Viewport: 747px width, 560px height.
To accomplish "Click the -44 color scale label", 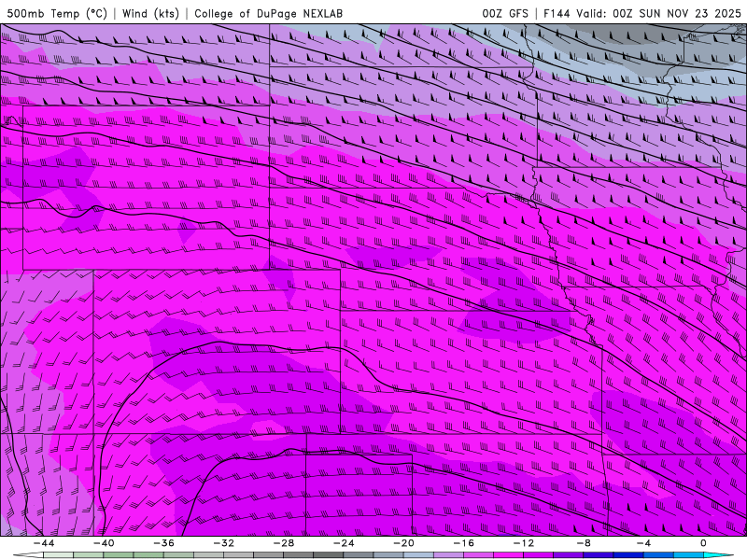I will tap(44, 543).
